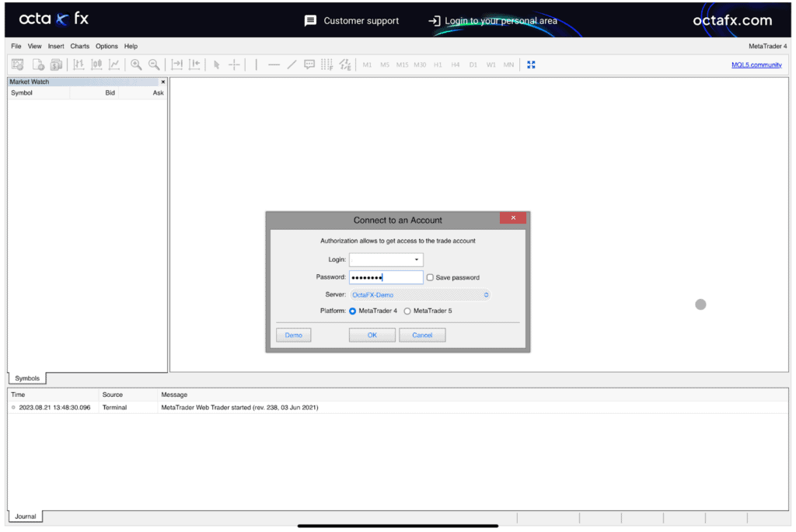Click the new chart toolbar icon
The image size is (796, 532).
pyautogui.click(x=18, y=64)
